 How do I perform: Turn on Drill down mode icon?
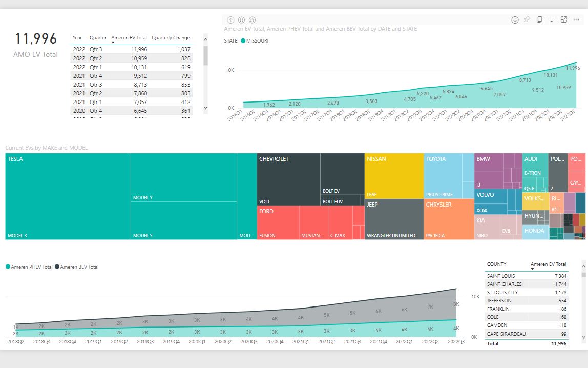tap(515, 20)
